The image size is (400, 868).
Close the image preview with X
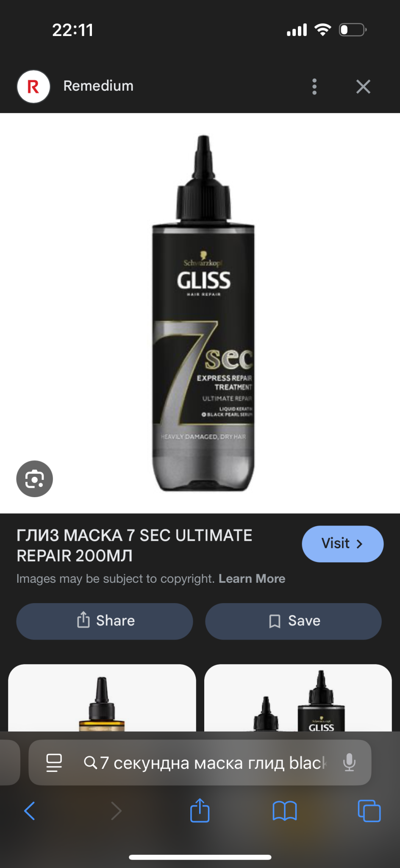pos(363,86)
